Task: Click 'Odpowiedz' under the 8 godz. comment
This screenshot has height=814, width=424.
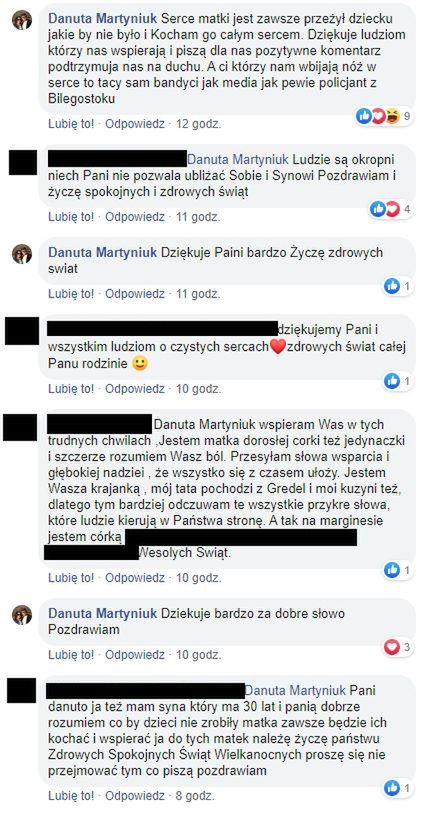Action: (135, 796)
